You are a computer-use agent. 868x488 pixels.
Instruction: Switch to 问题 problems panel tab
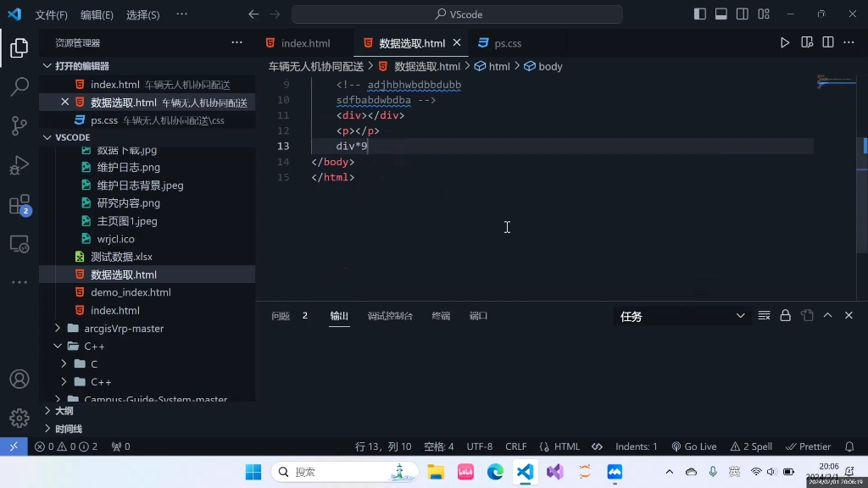(x=281, y=316)
